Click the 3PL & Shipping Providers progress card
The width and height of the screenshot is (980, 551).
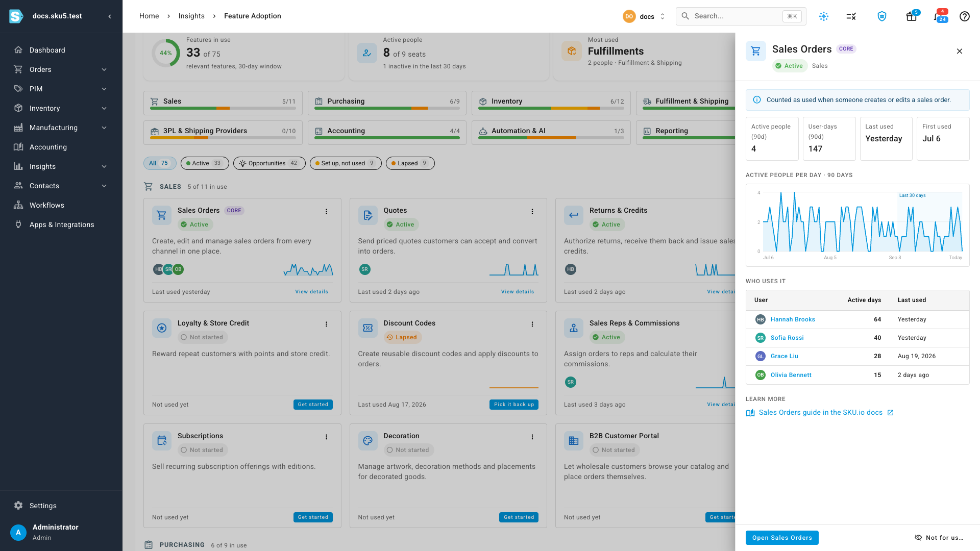(223, 133)
